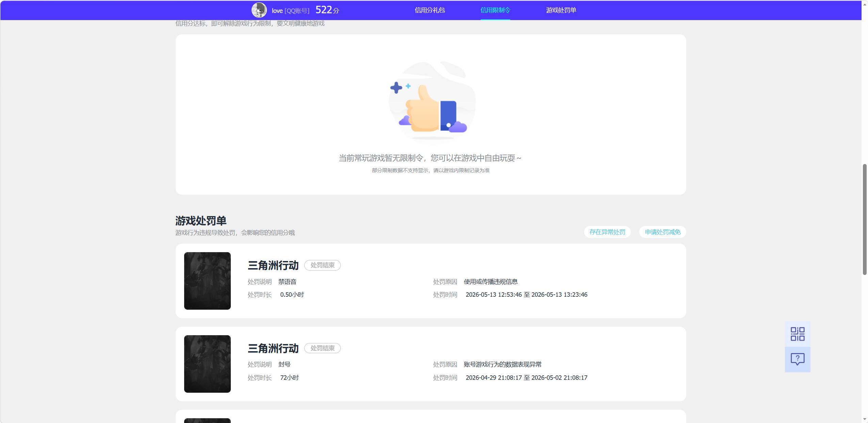The height and width of the screenshot is (423, 868).
Task: Click 使用或传播违规信息 reason text
Action: [x=491, y=282]
